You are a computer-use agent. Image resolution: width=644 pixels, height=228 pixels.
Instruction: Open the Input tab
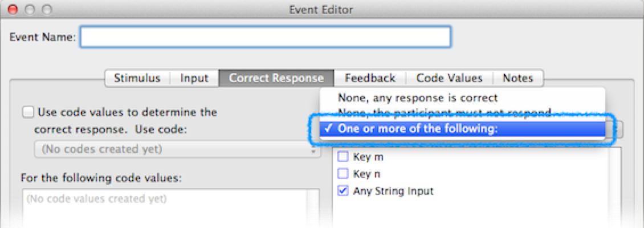click(194, 79)
